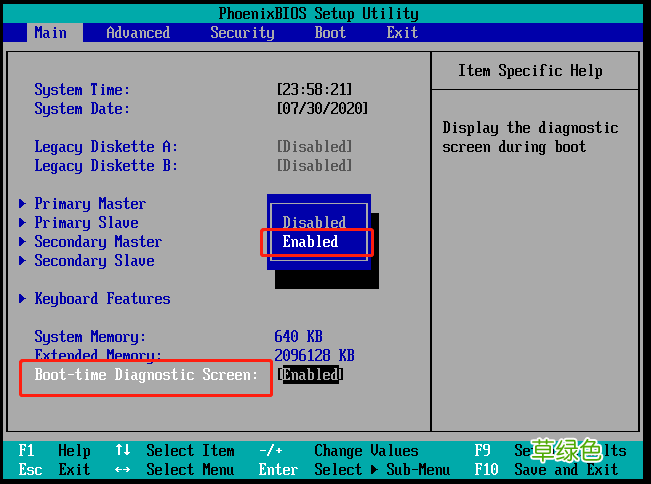Choose Disabled in the popup list
Image resolution: width=651 pixels, height=484 pixels.
[x=314, y=222]
